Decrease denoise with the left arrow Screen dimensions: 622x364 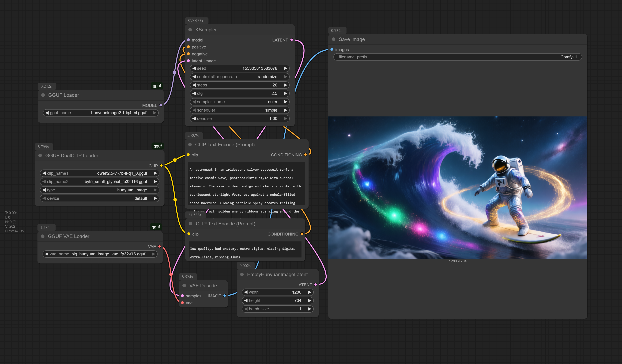click(x=194, y=118)
